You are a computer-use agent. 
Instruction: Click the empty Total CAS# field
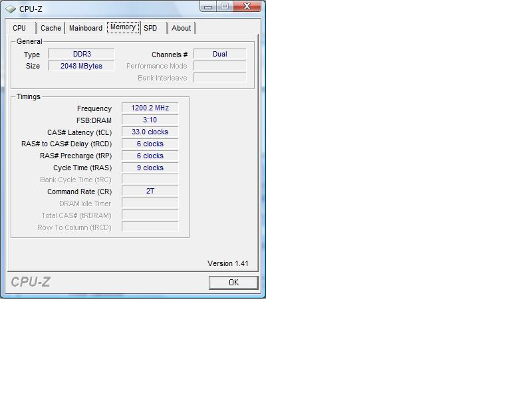[150, 215]
